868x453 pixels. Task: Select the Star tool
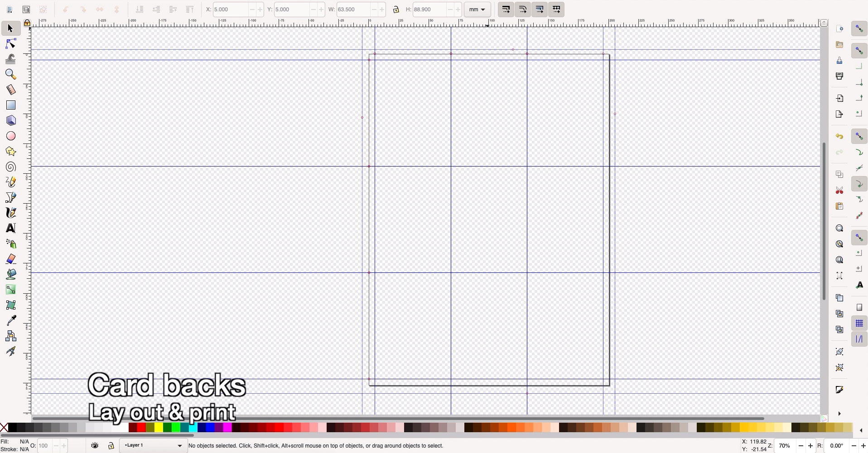tap(10, 151)
